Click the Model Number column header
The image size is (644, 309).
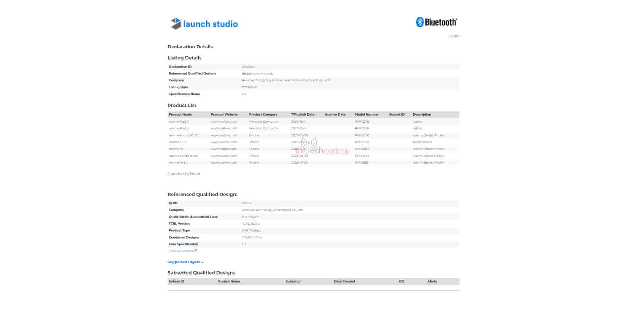(367, 114)
